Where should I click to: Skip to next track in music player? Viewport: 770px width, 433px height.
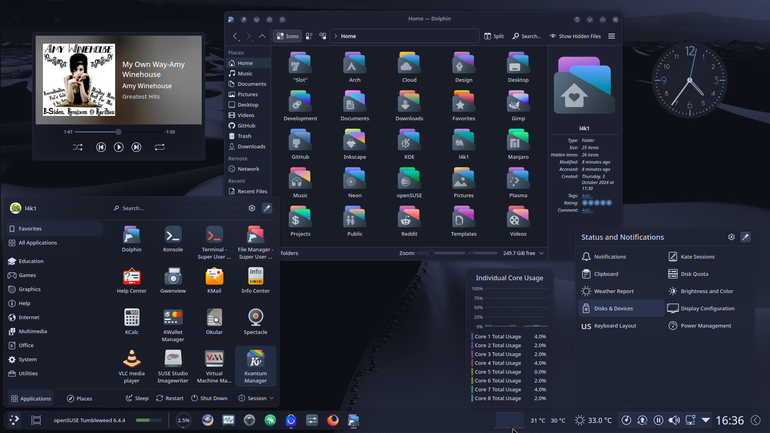[x=137, y=147]
